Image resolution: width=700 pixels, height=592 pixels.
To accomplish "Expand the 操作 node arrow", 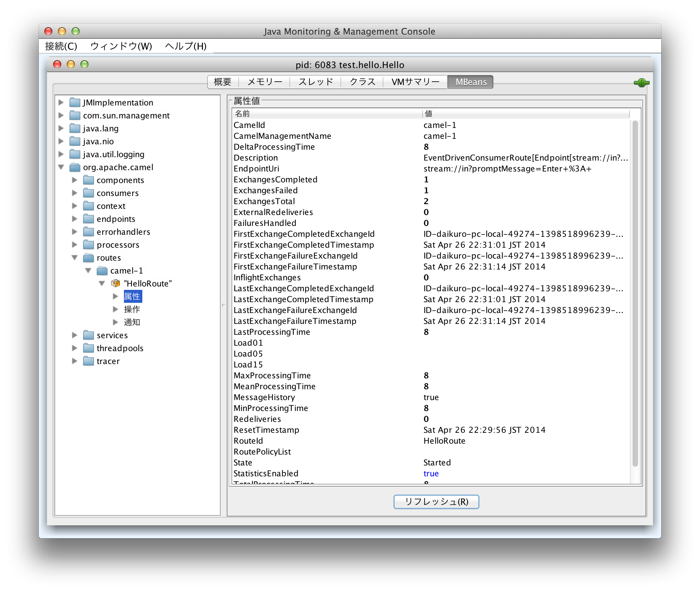I will [115, 309].
